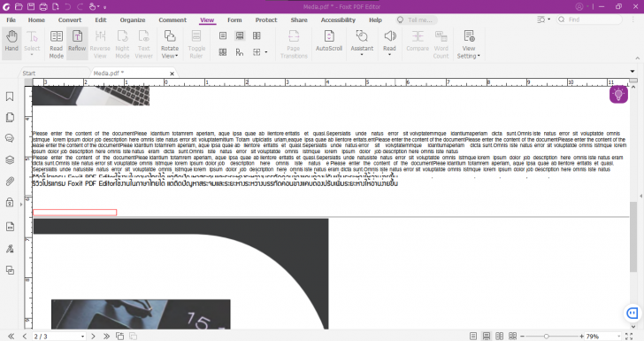This screenshot has width=644, height=341.
Task: Switch to the Convert tab
Action: pyautogui.click(x=69, y=19)
